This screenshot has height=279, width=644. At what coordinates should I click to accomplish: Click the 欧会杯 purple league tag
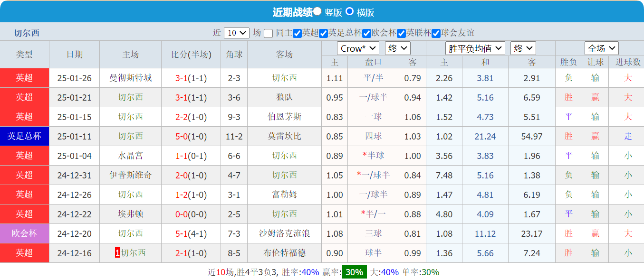pos(24,233)
